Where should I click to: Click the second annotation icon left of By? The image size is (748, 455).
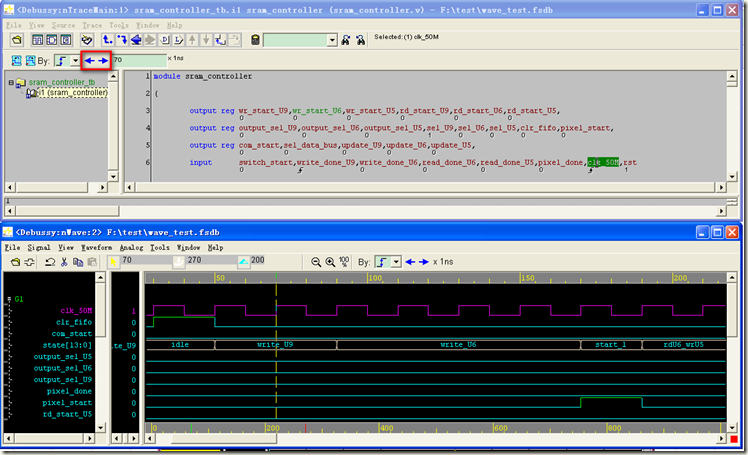(31, 61)
